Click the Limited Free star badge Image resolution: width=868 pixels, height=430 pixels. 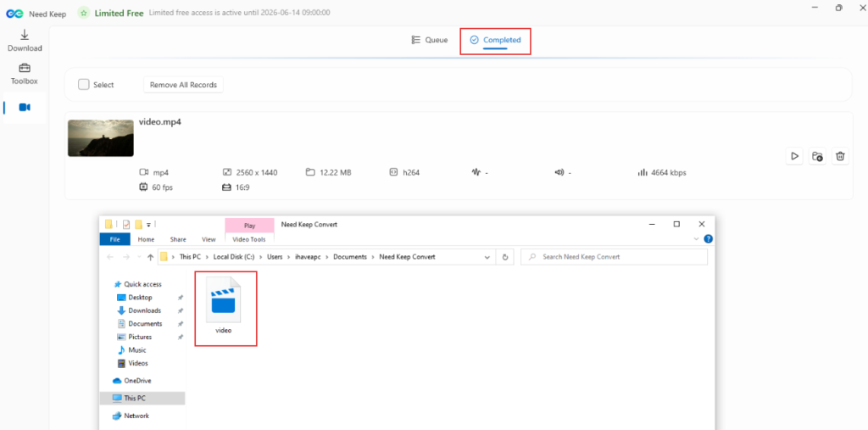click(84, 14)
